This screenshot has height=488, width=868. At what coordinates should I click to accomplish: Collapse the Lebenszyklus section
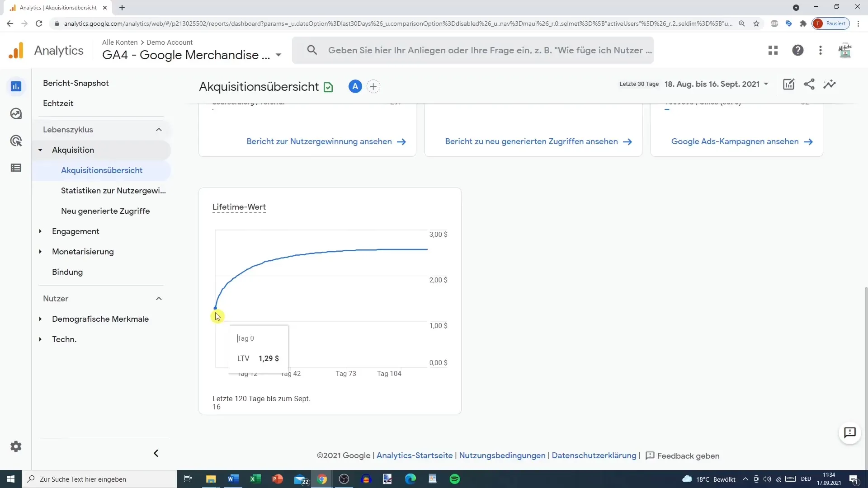[x=158, y=129]
